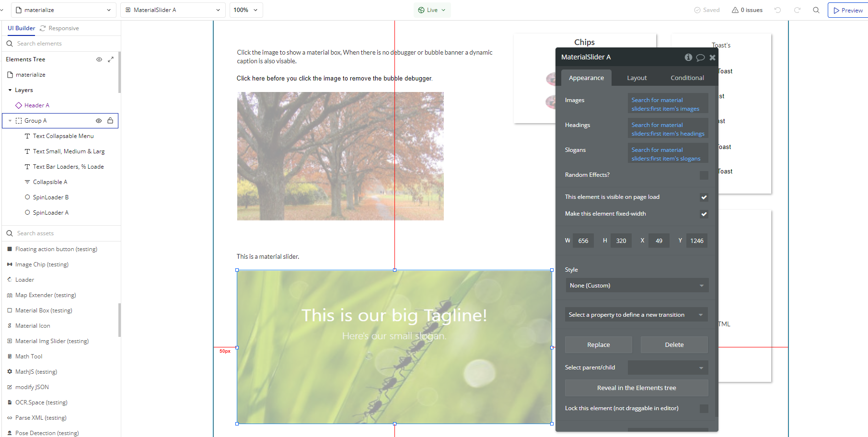Click the undo arrow in the toolbar
Image resolution: width=868 pixels, height=437 pixels.
[777, 10]
